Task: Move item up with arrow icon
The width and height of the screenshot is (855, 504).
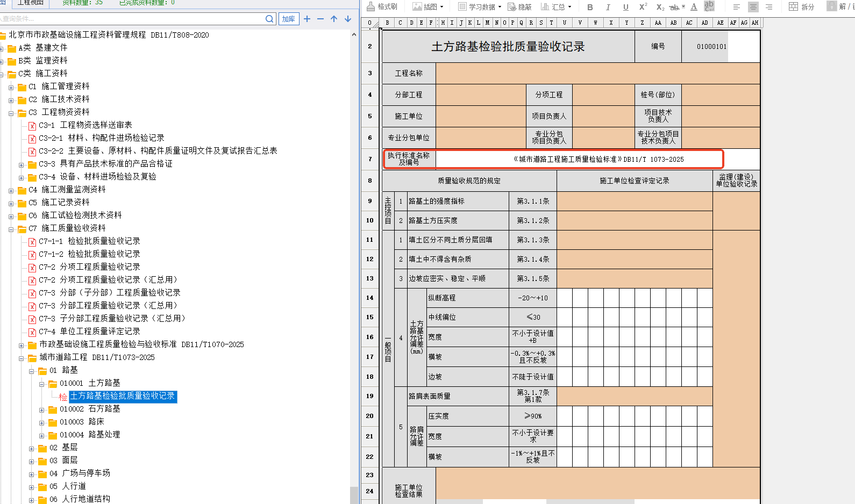Action: pyautogui.click(x=334, y=19)
